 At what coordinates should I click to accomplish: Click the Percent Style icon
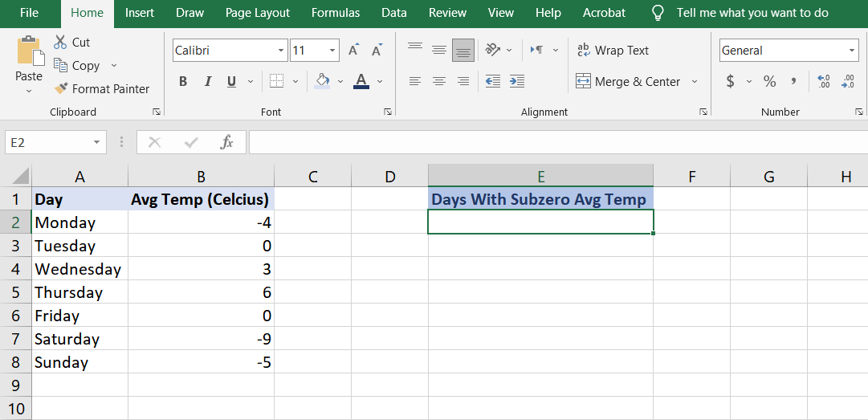pyautogui.click(x=769, y=81)
